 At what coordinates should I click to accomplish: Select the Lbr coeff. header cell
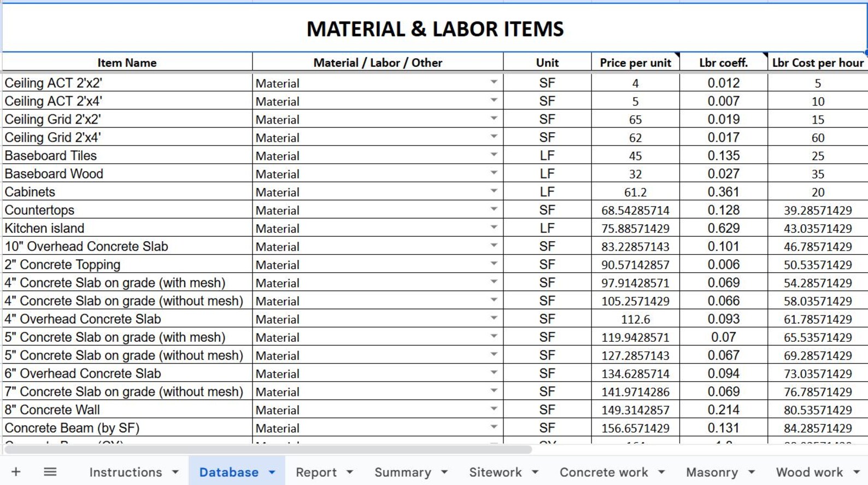click(724, 62)
